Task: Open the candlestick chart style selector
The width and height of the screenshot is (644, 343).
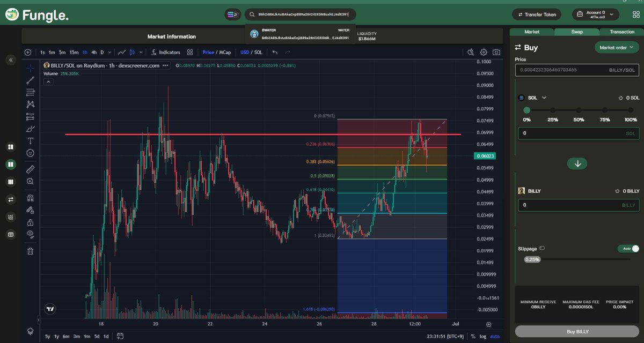Action: coord(131,52)
